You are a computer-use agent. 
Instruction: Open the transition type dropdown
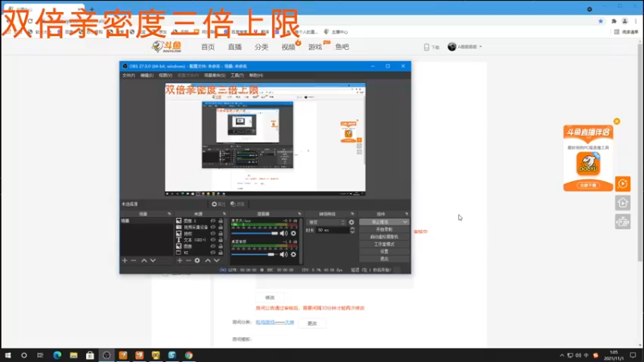click(327, 223)
